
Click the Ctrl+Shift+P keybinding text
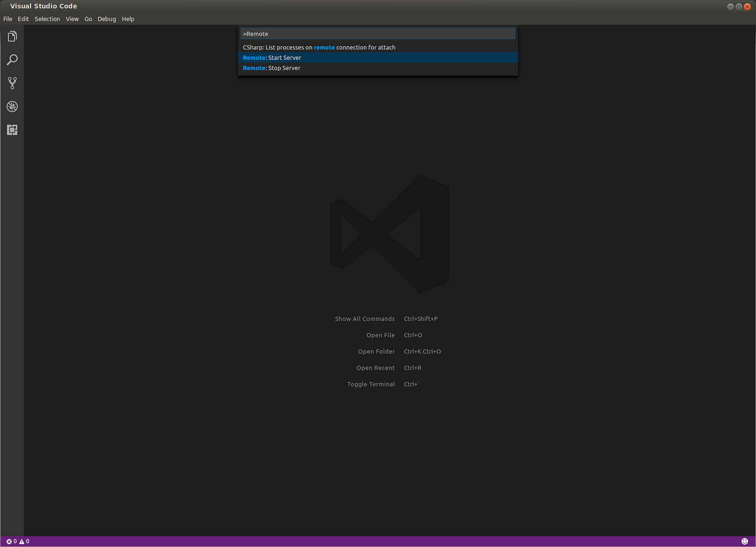point(421,319)
